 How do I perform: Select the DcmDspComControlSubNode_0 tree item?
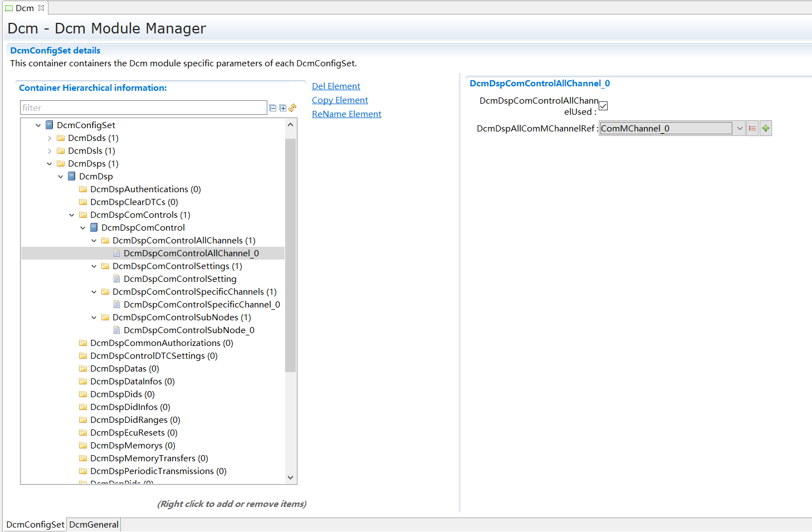(x=189, y=330)
